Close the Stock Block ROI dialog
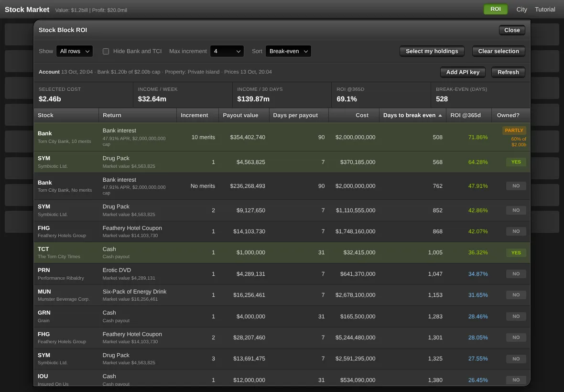564x392 pixels. 512,30
